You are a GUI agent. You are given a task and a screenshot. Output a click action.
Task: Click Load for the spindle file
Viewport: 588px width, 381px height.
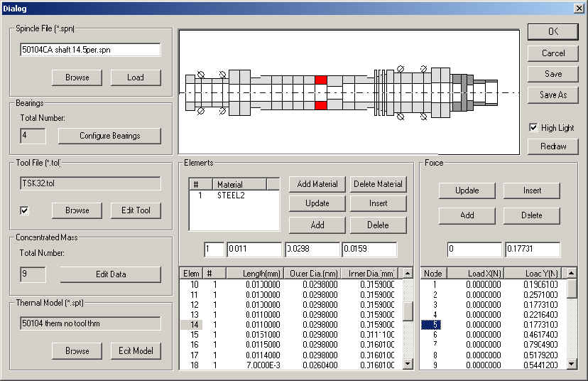click(x=136, y=77)
